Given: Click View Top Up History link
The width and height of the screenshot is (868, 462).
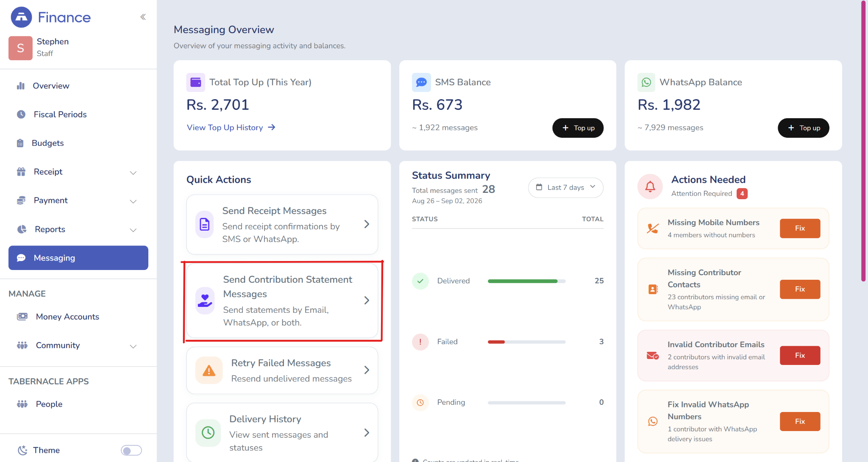Looking at the screenshot, I should coord(231,128).
